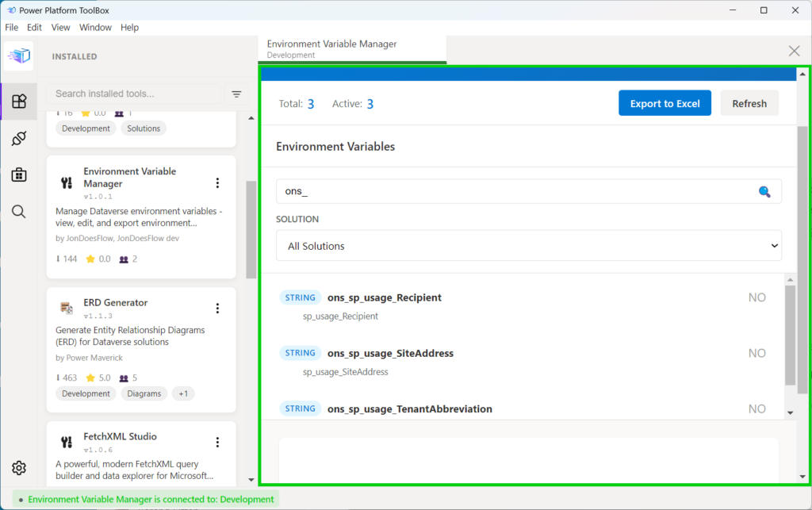
Task: Open the marketplace briefcase icon in sidebar
Action: (x=19, y=175)
